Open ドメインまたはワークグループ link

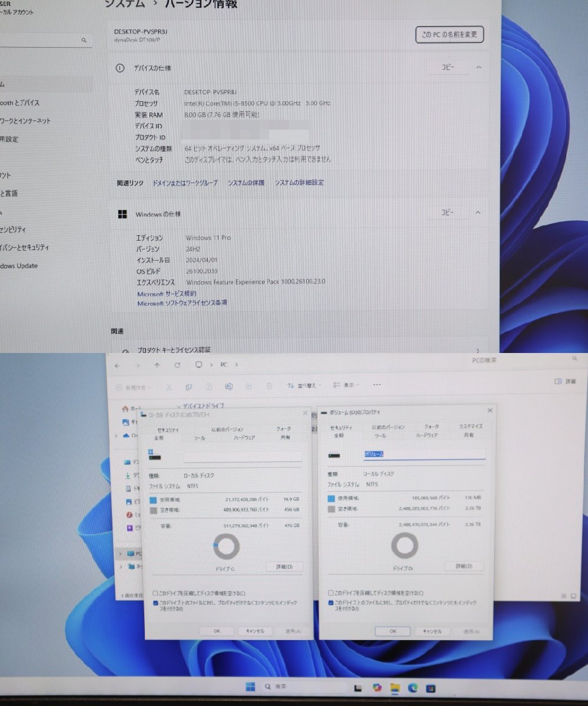point(185,183)
